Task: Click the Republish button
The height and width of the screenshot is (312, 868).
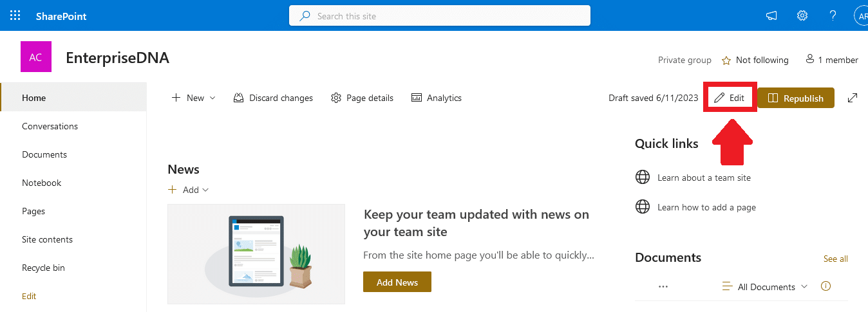Action: [796, 98]
